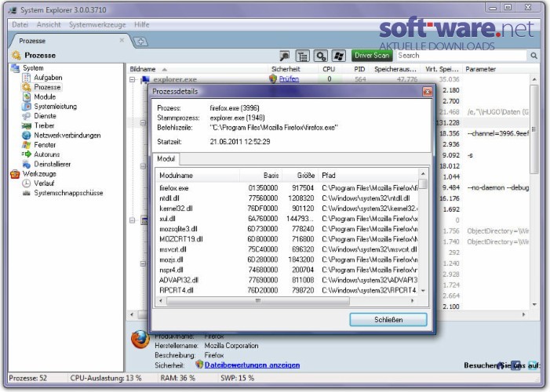The width and height of the screenshot is (550, 392).
Task: Open the Treiber icon
Action: [x=27, y=125]
